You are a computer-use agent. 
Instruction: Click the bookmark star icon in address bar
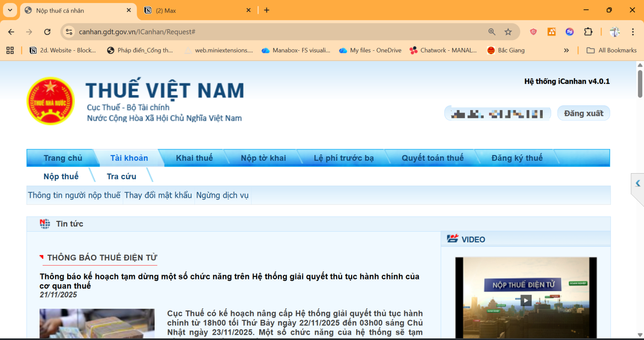[508, 32]
